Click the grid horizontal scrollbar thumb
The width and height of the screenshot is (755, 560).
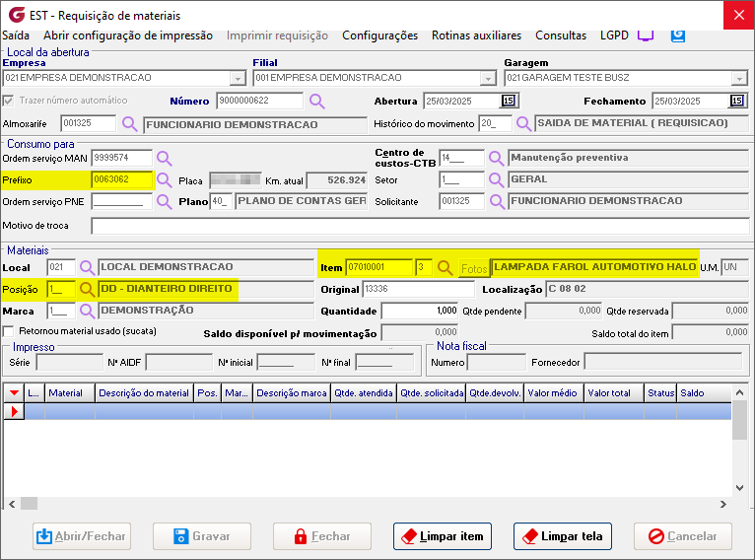[29, 504]
